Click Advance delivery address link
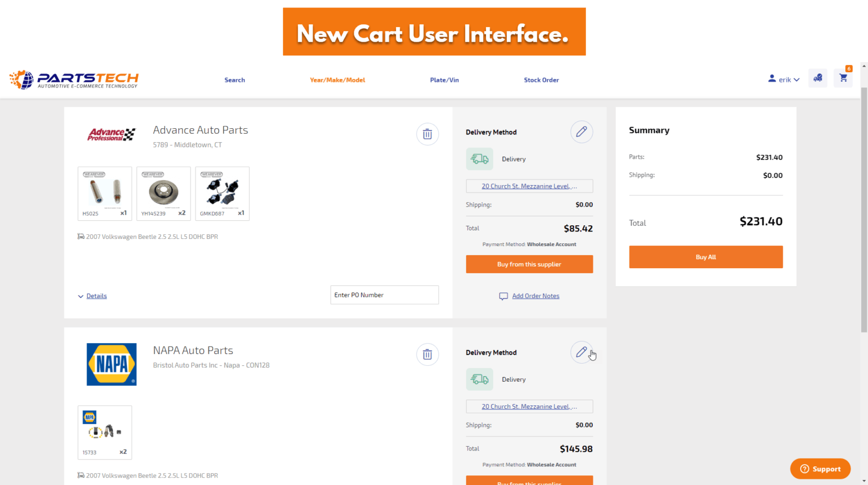Viewport: 868px width, 485px height. [x=530, y=186]
